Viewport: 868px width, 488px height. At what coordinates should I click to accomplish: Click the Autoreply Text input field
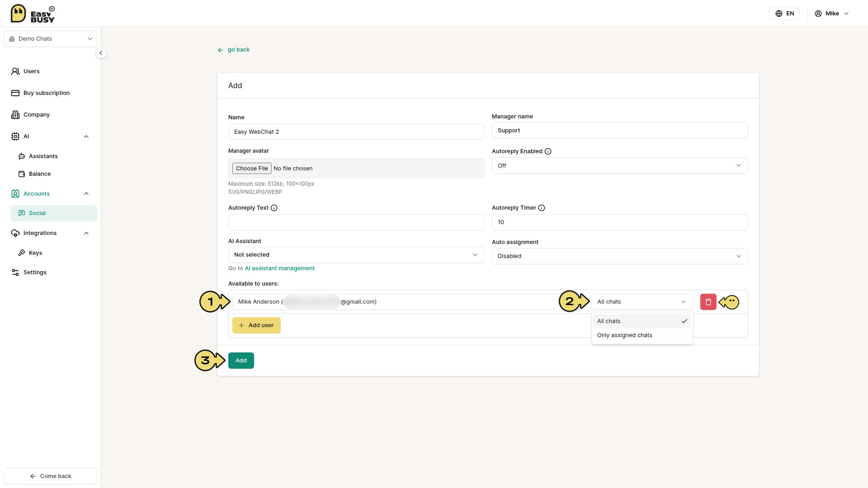[356, 222]
